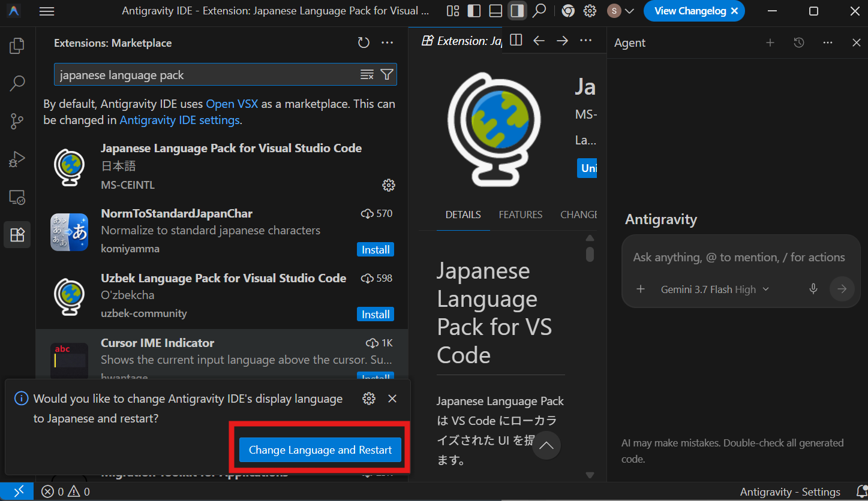Open manage gear for Japanese Language Pack
Screen dimensions: 868x501
[x=389, y=185]
